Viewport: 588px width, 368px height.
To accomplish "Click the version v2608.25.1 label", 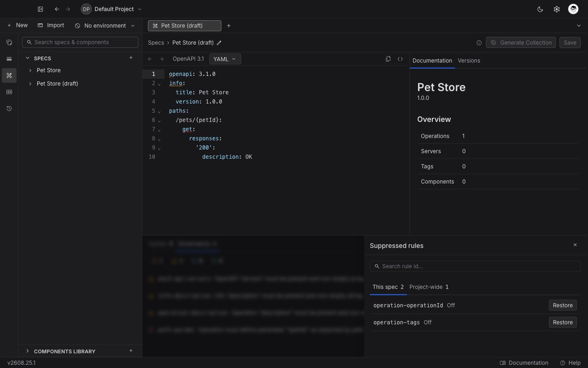I will (x=22, y=363).
